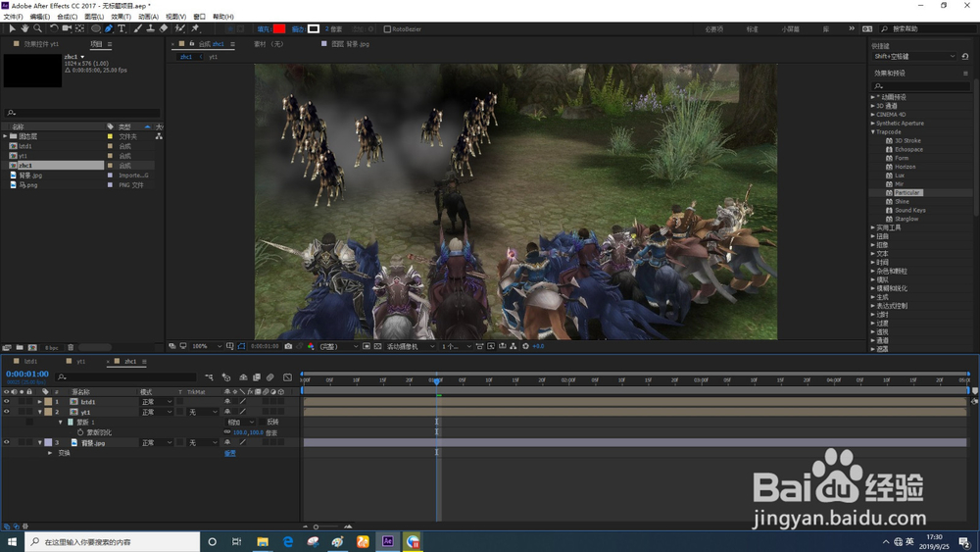The height and width of the screenshot is (552, 980).
Task: Open the viewer magnification 100% dropdown
Action: (x=206, y=346)
